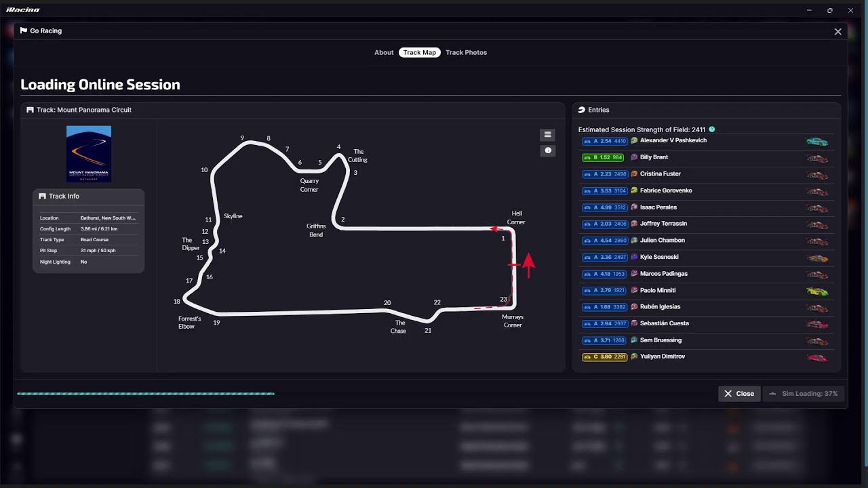
Task: Click the Track Info panel icon
Action: tap(42, 196)
